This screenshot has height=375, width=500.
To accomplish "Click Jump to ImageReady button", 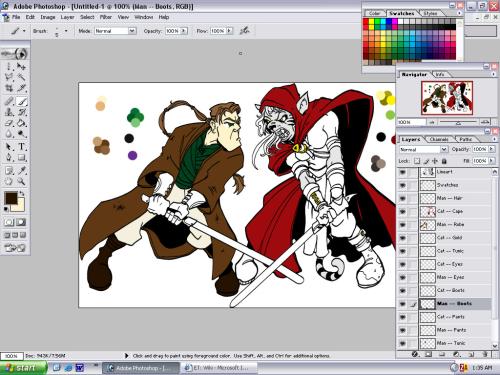I will coord(15,248).
